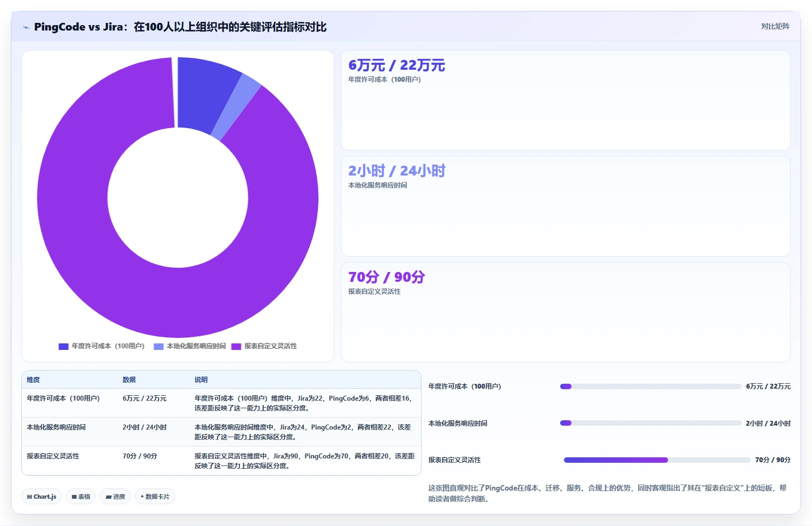
Task: Select the 2小时 / 24小时 data card value
Action: click(x=396, y=171)
